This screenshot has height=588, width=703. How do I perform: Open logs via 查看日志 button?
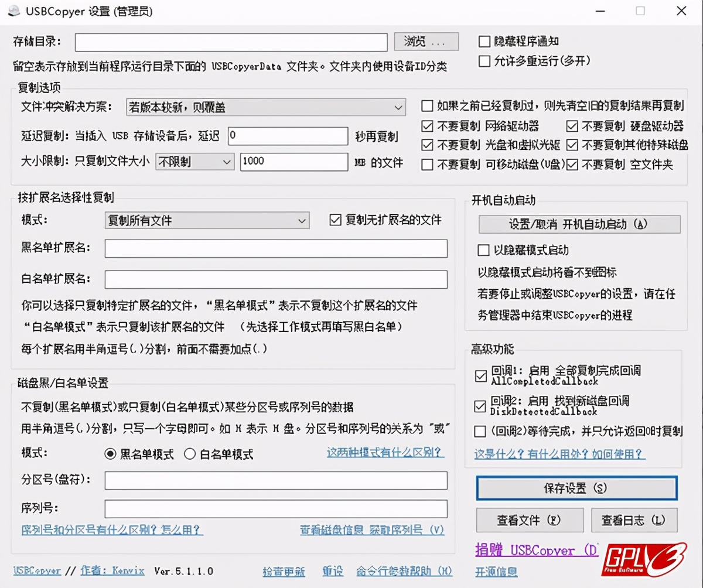[x=634, y=519]
